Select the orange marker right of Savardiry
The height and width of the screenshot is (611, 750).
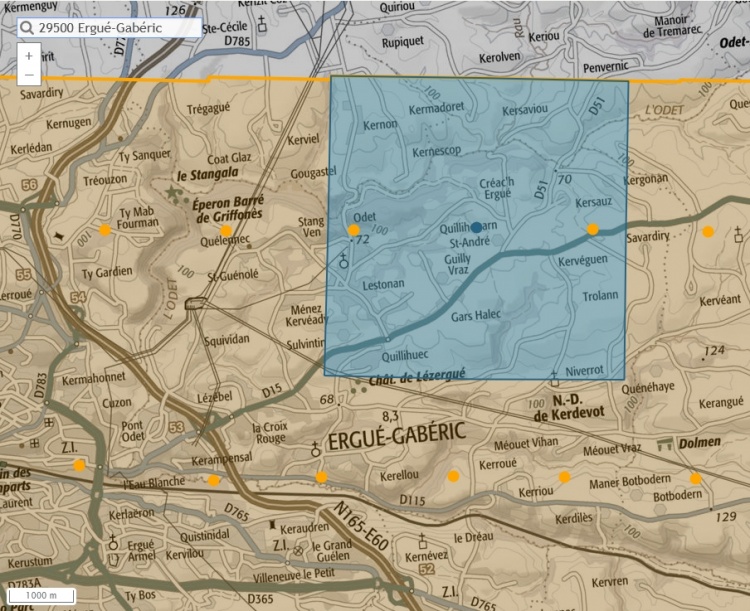click(708, 232)
